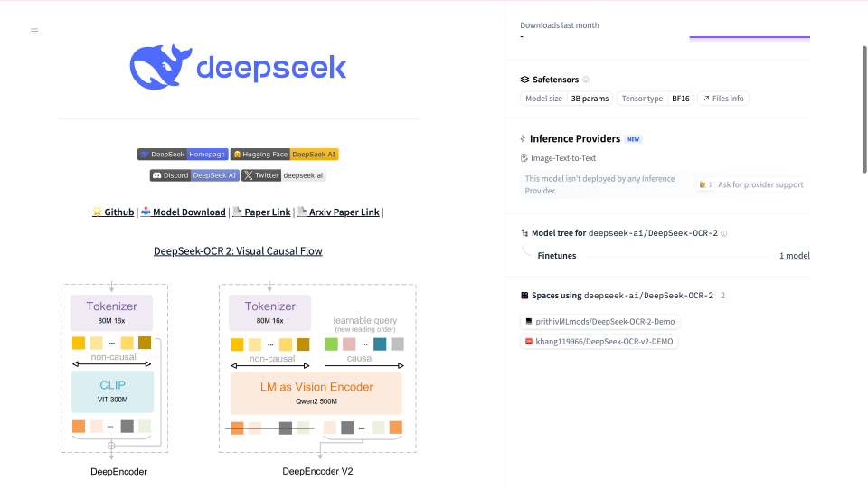Open the hamburger table-of-contents menu

click(34, 31)
